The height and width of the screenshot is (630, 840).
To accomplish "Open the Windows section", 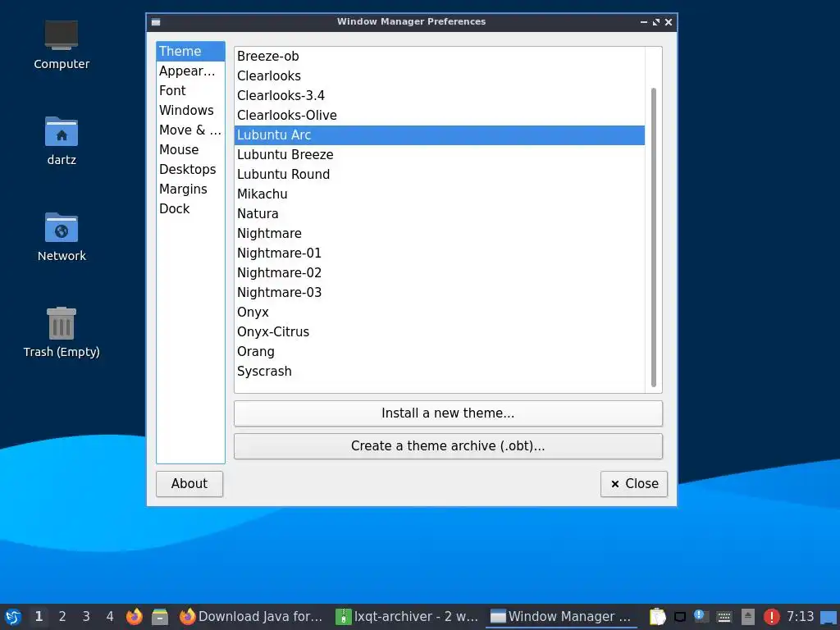I will coord(190,111).
